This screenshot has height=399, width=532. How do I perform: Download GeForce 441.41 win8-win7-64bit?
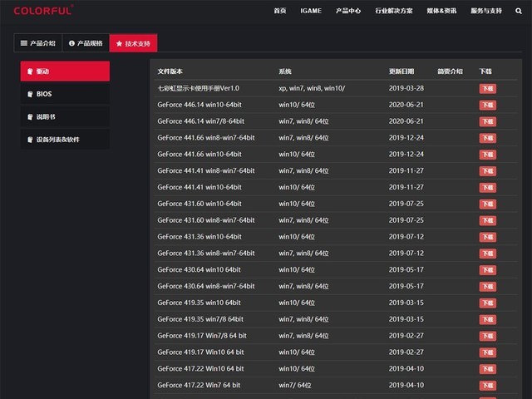coord(488,171)
